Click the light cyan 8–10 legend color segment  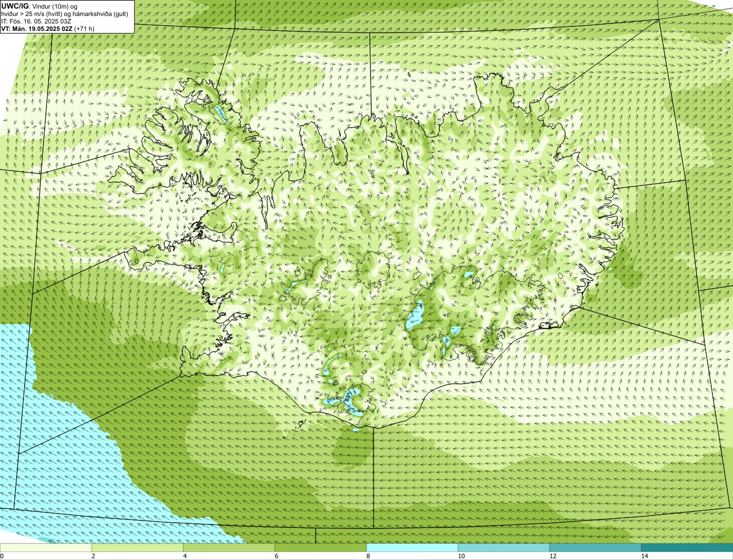(x=412, y=548)
